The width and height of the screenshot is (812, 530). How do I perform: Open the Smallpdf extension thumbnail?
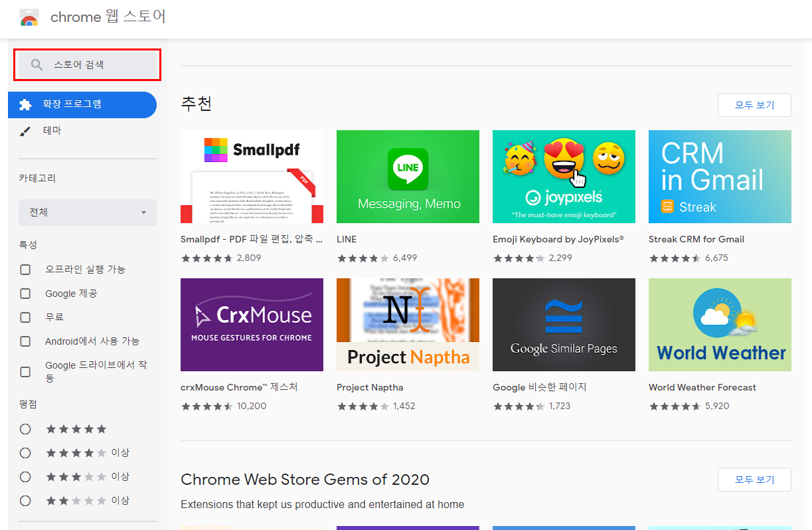pyautogui.click(x=252, y=177)
